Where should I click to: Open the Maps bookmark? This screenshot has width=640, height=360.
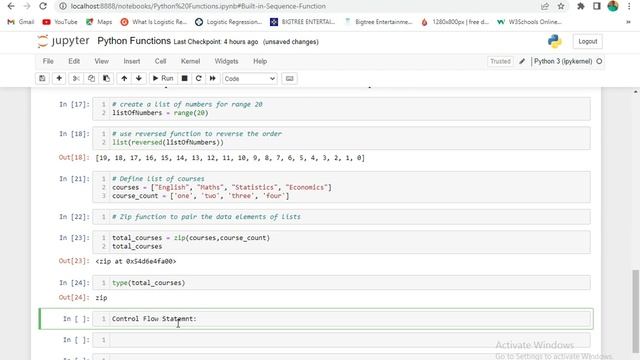[x=99, y=22]
